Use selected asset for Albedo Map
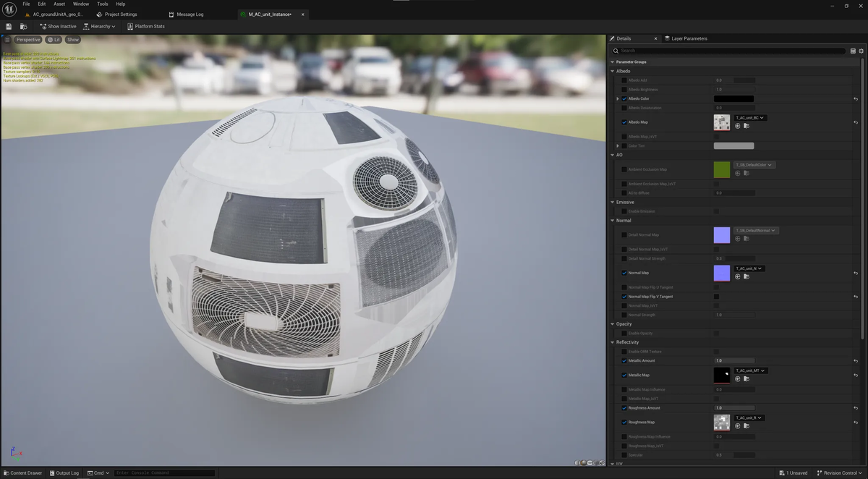The height and width of the screenshot is (479, 868). click(x=738, y=126)
